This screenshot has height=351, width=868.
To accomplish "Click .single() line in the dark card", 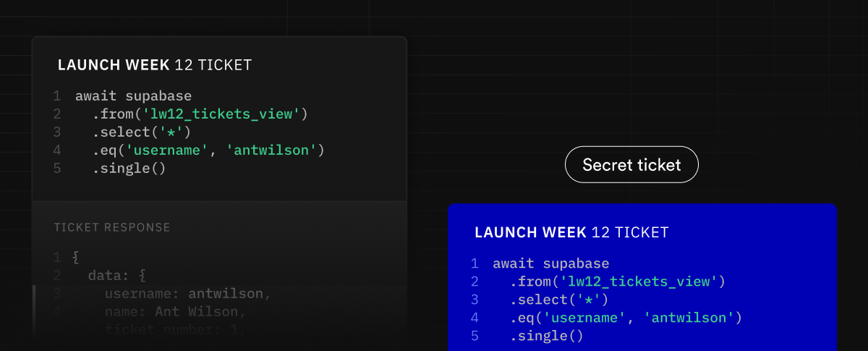I will click(129, 169).
